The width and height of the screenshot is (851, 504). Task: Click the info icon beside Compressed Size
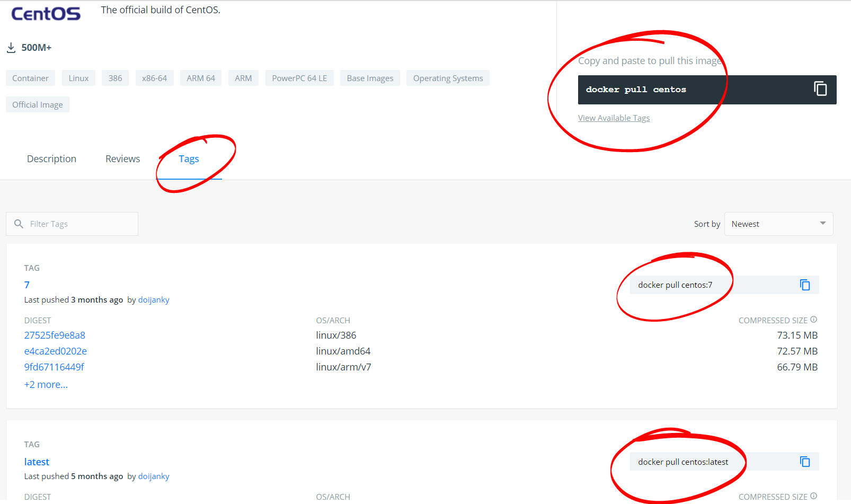[813, 320]
